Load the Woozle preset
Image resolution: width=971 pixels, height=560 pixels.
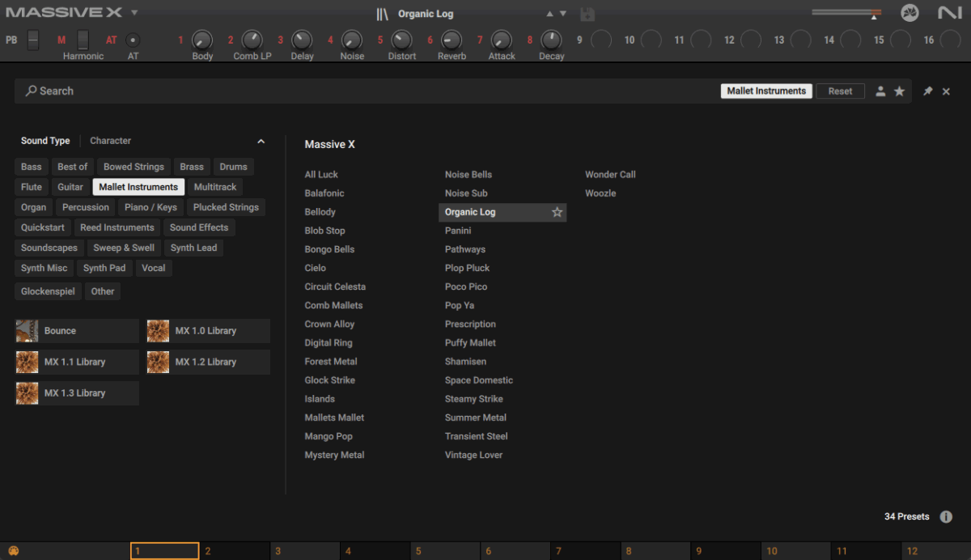(600, 193)
